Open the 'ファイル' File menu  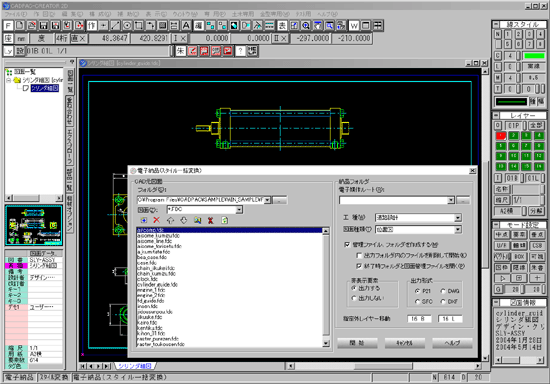[x=15, y=14]
